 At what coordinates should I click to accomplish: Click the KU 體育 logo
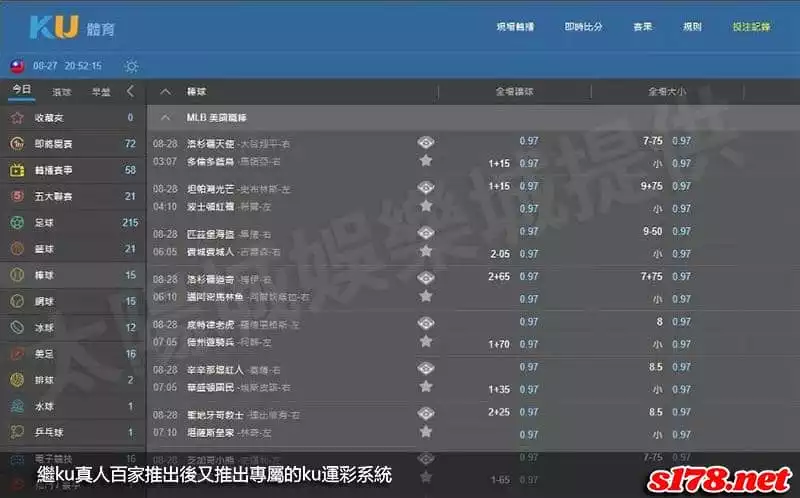click(72, 28)
